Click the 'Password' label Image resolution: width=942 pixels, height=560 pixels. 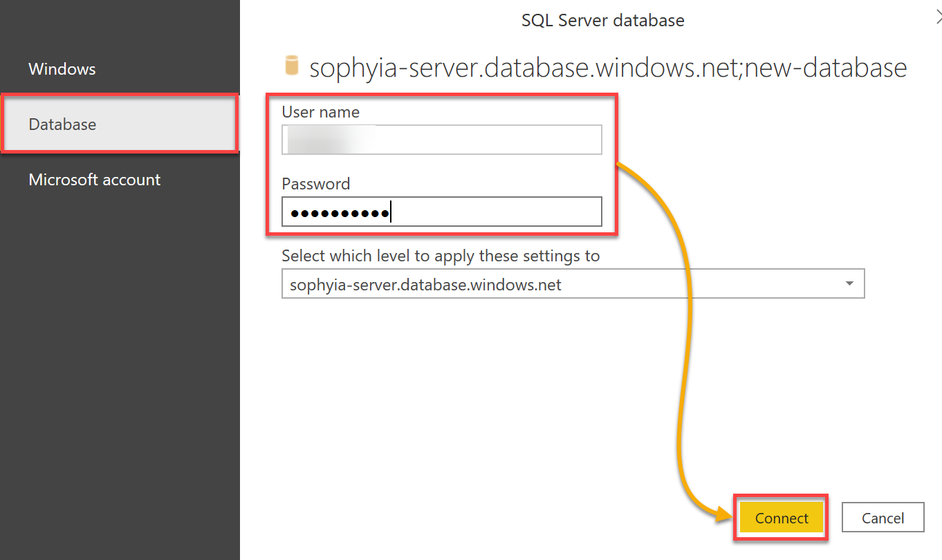pos(316,184)
